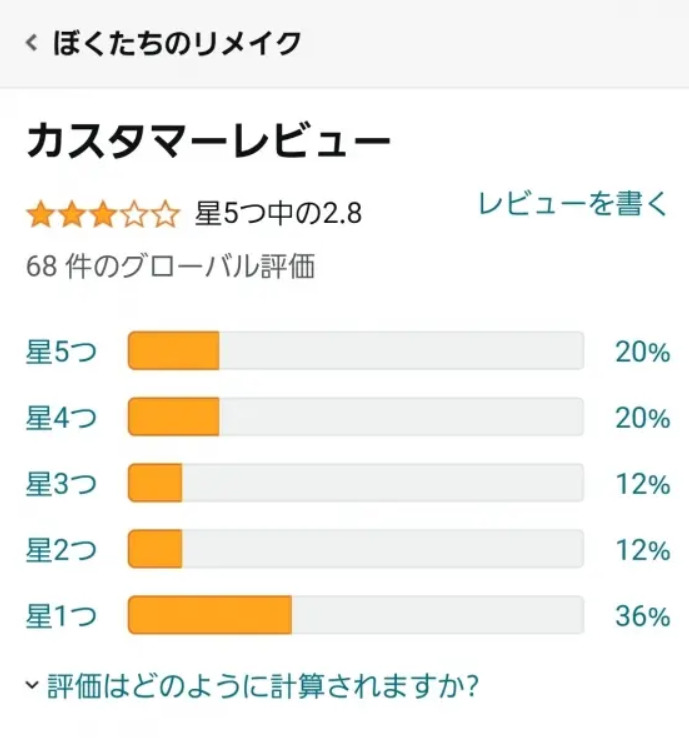The height and width of the screenshot is (739, 689).
Task: Click the 2-star histogram bar
Action: 355,550
